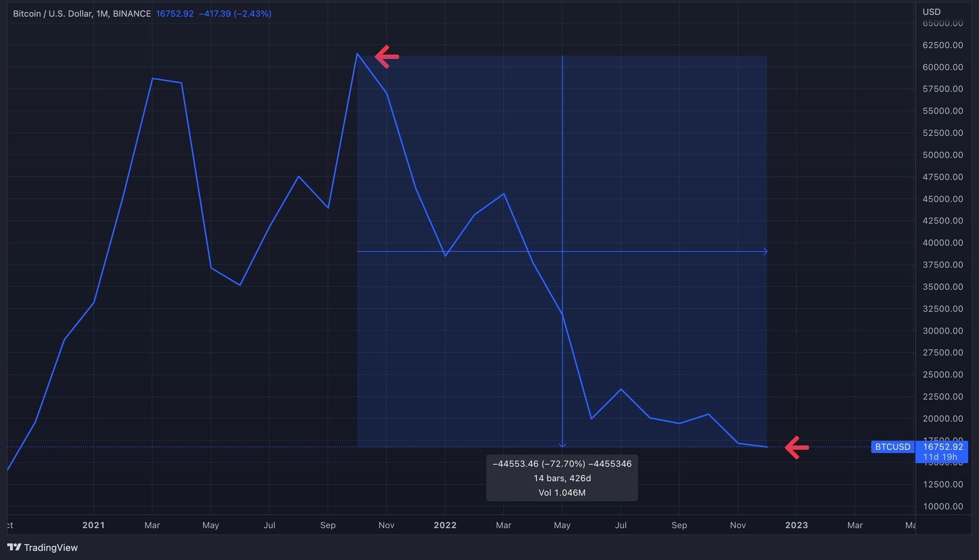Click the measurement tool's downward arrowhead
979x560 pixels.
pos(562,445)
